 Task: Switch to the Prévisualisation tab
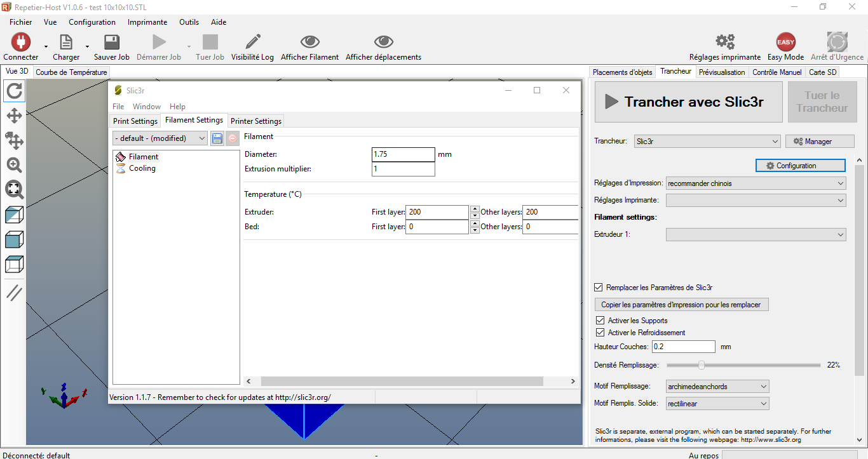click(x=722, y=72)
